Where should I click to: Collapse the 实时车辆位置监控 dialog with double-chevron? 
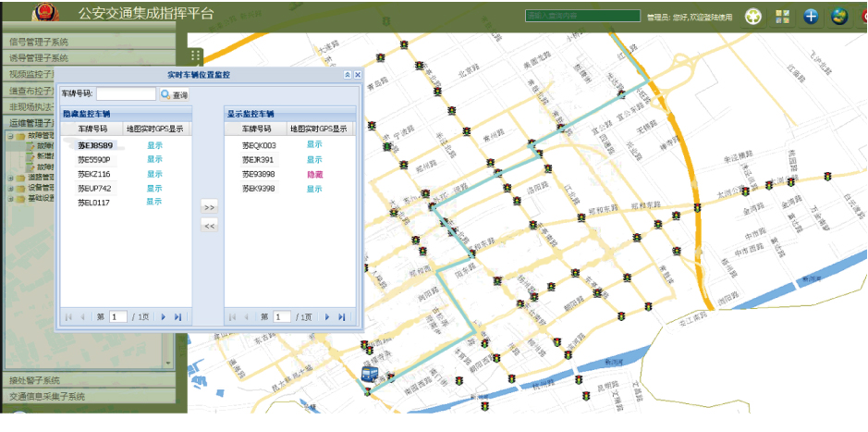pyautogui.click(x=348, y=74)
